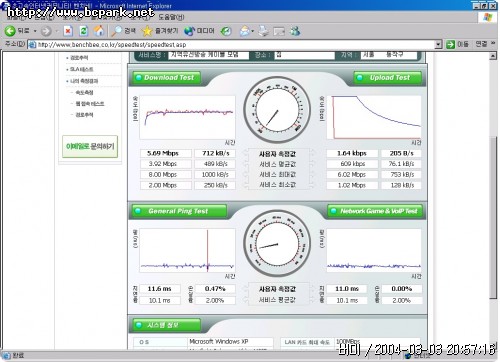The width and height of the screenshot is (500, 362).
Task: Click the 시스템 정보 green header button
Action: pos(167,325)
